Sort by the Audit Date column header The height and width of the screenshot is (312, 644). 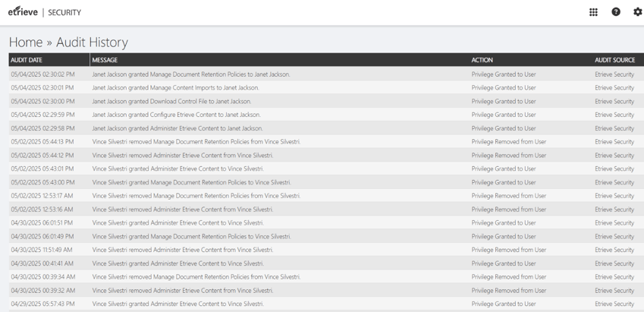coord(27,60)
